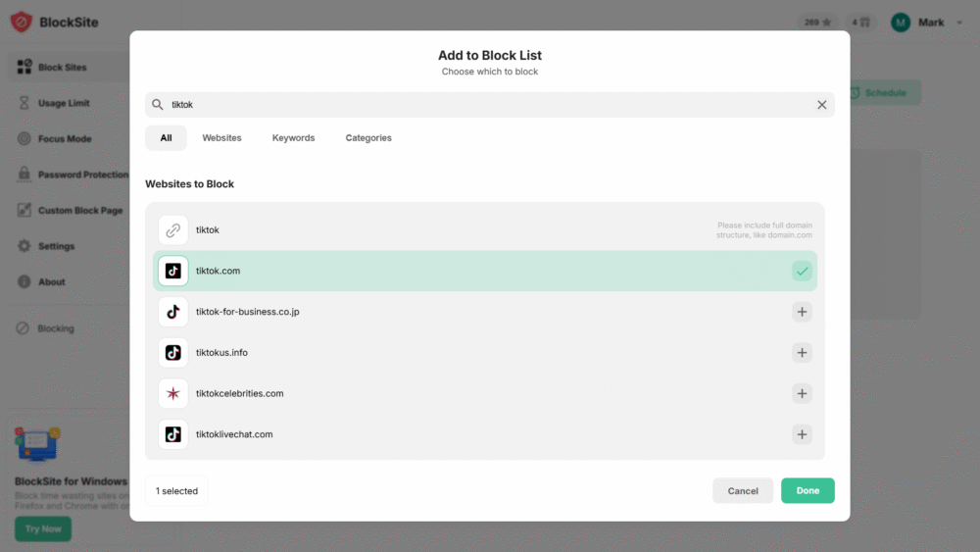Deselect tiktok.com with the checkmark
The image size is (980, 552).
802,272
